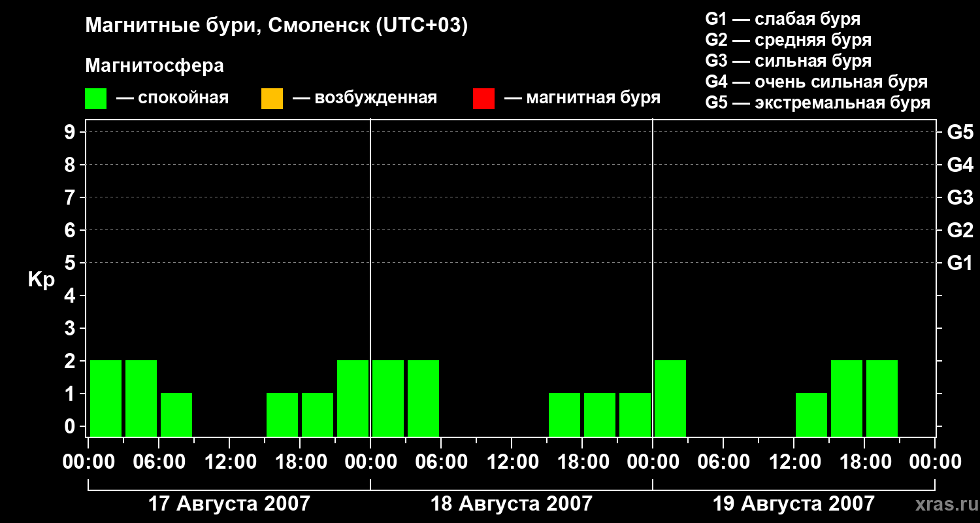Click the orange 'возбужденная' legend swatch
The width and height of the screenshot is (980, 523).
(272, 99)
